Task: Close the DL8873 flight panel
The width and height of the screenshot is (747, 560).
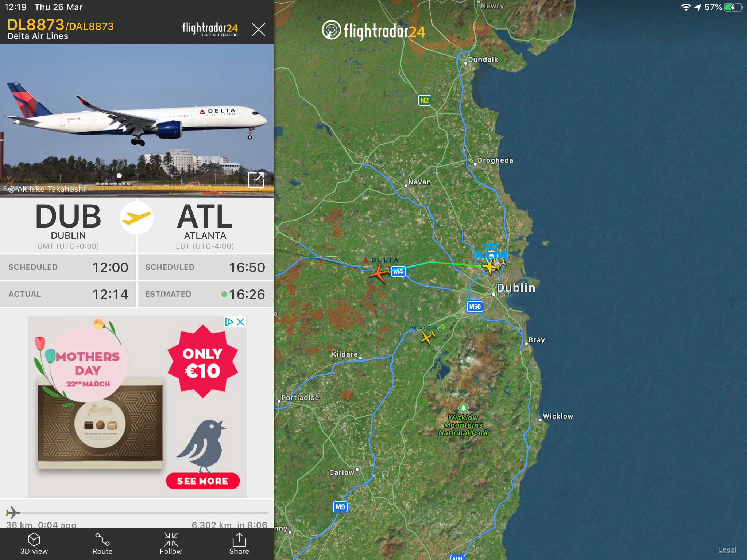Action: [x=258, y=29]
